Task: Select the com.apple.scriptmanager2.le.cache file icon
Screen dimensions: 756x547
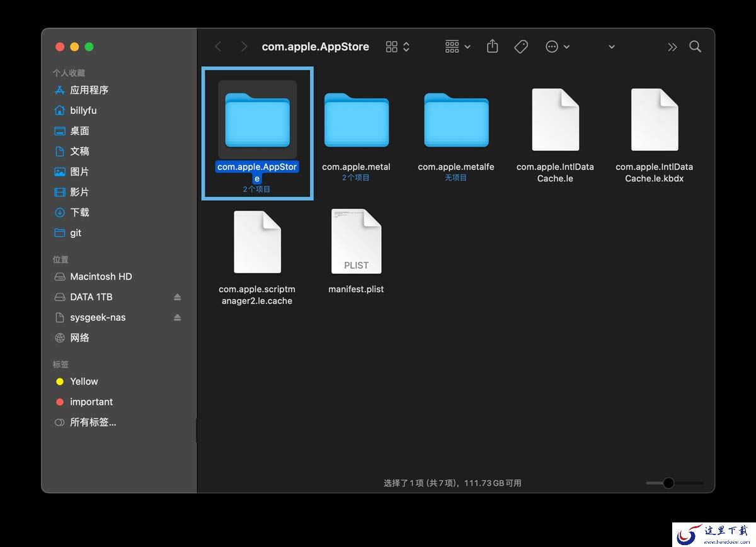Action: (257, 242)
